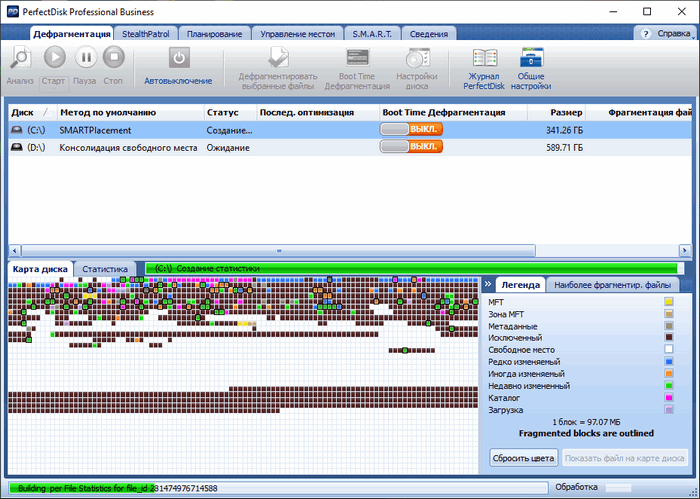Sort by the Диск column header

click(33, 112)
